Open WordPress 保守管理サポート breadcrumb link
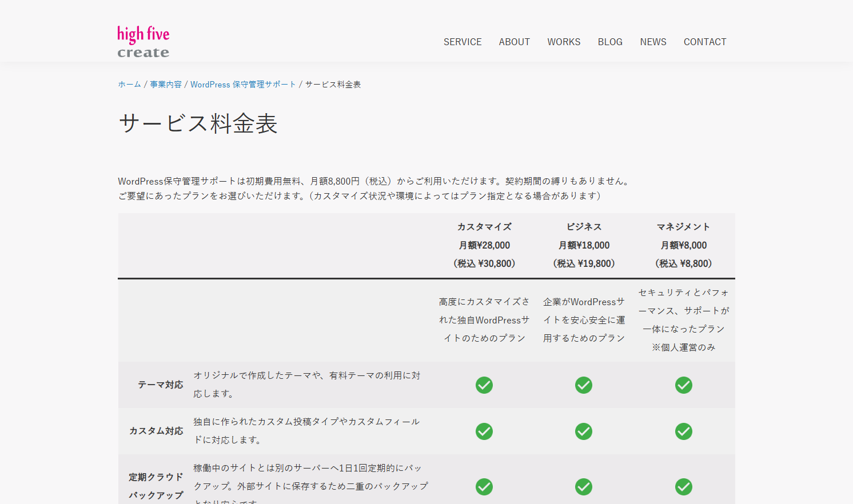Screen dimensions: 853x504 click(242, 84)
